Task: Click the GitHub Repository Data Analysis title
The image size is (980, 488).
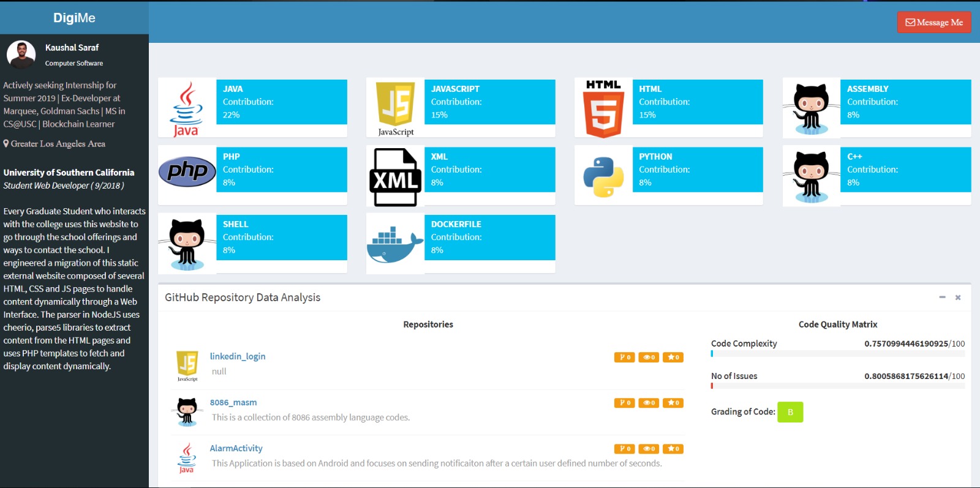Action: coord(243,298)
